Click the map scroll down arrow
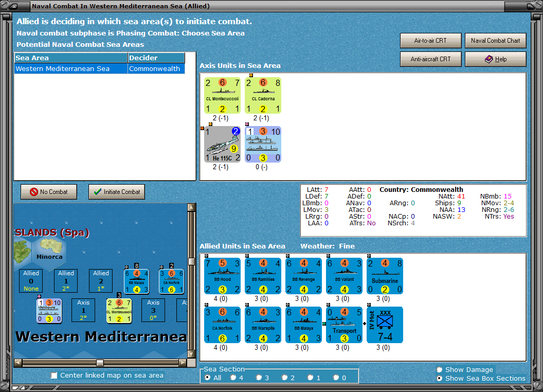Image resolution: width=543 pixels, height=392 pixels. point(191,354)
